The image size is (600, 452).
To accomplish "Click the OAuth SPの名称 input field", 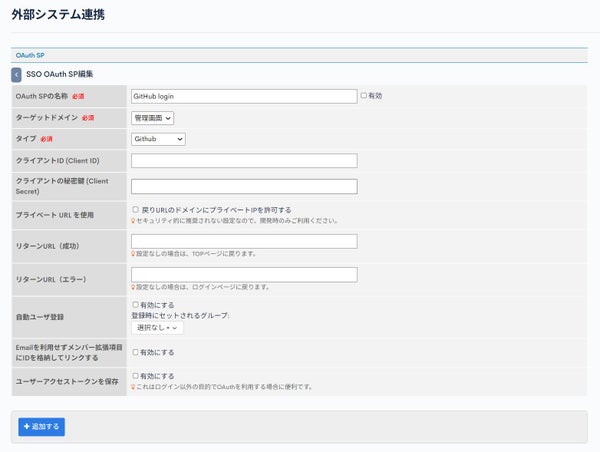I will (x=244, y=96).
